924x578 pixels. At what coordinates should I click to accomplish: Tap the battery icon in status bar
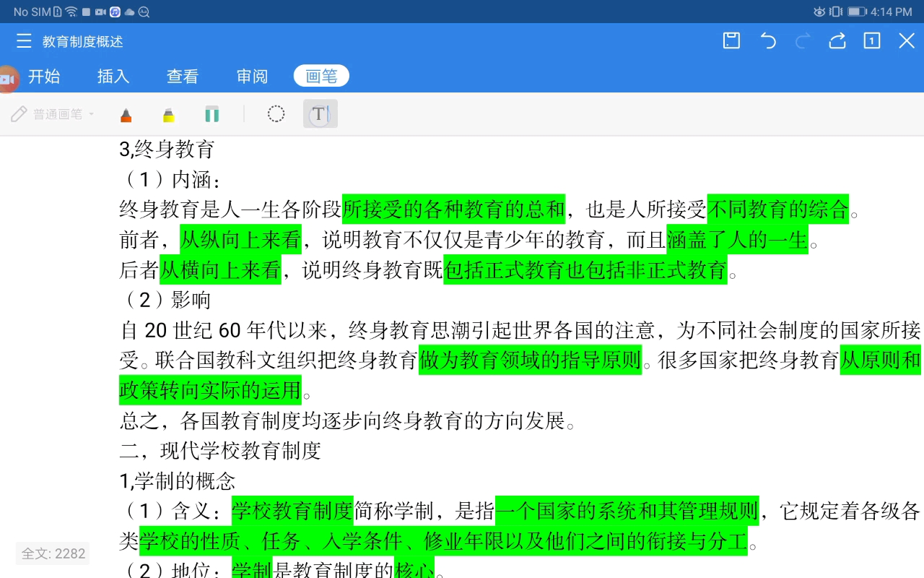pos(857,12)
